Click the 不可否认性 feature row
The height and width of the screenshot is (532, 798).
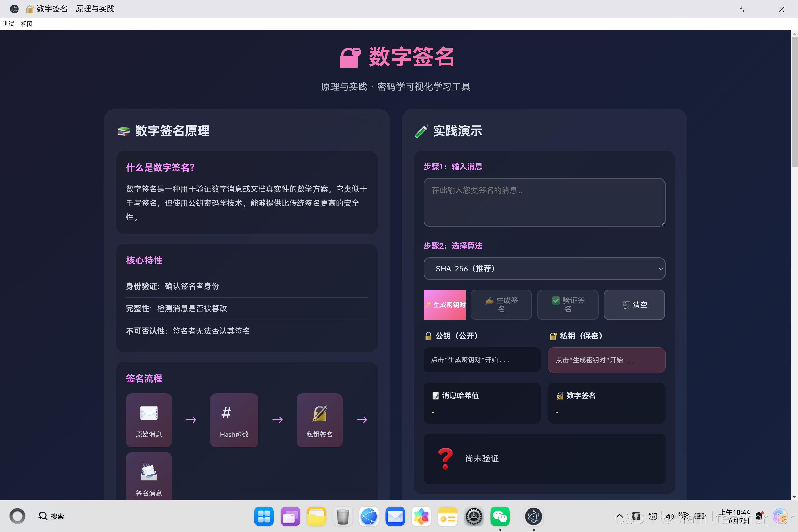(x=247, y=331)
